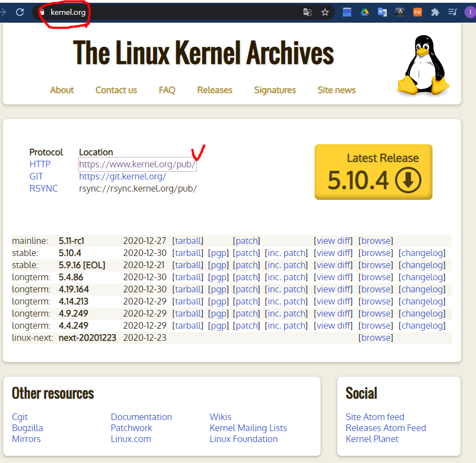476x463 pixels.
Task: Click the download arrow in Latest Release
Action: click(408, 180)
